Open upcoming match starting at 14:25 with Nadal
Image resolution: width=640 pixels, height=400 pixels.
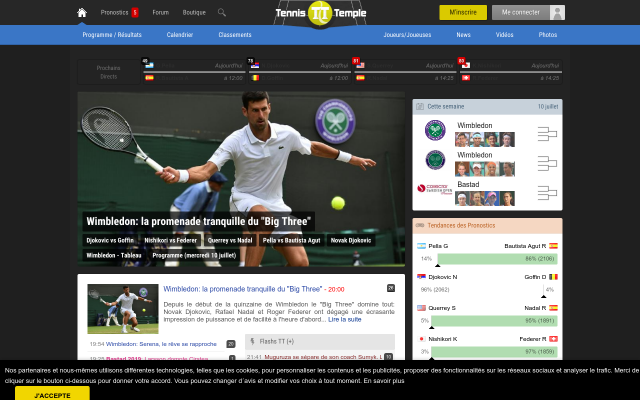405,72
